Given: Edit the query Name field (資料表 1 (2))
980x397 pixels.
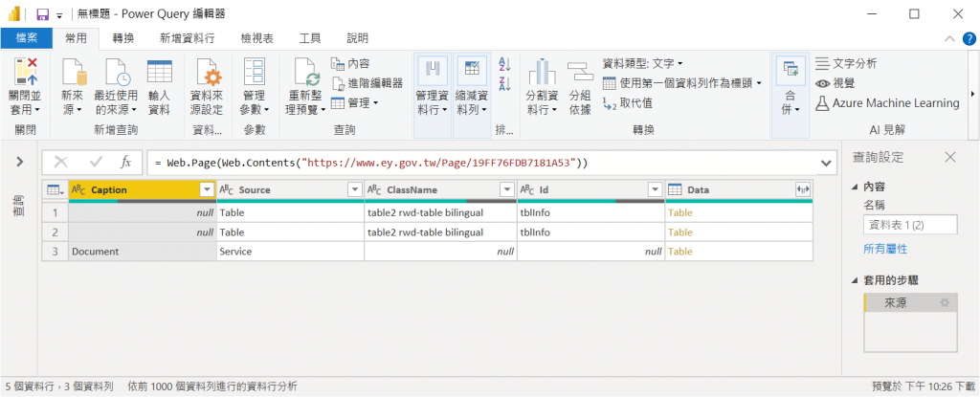Looking at the screenshot, I should coord(910,225).
